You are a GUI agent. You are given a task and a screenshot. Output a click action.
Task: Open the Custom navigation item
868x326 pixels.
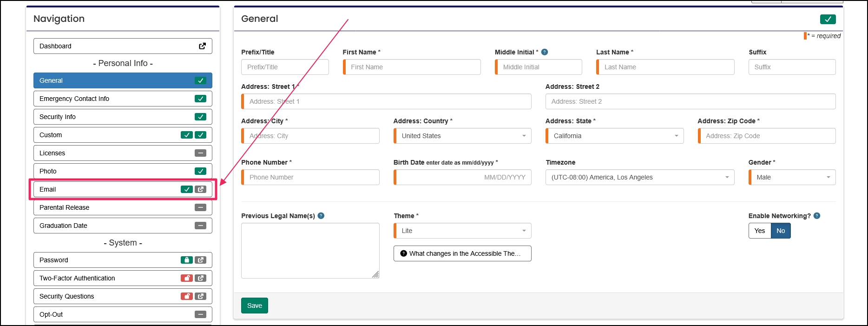[x=123, y=135]
